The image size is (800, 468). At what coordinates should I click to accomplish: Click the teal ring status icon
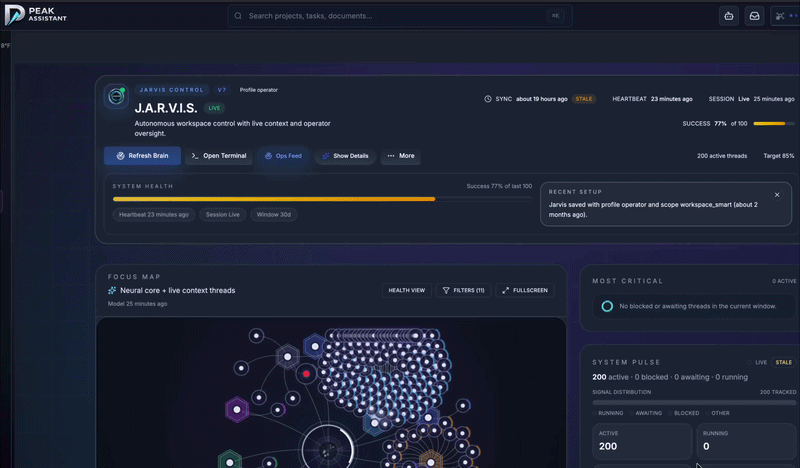tap(607, 306)
